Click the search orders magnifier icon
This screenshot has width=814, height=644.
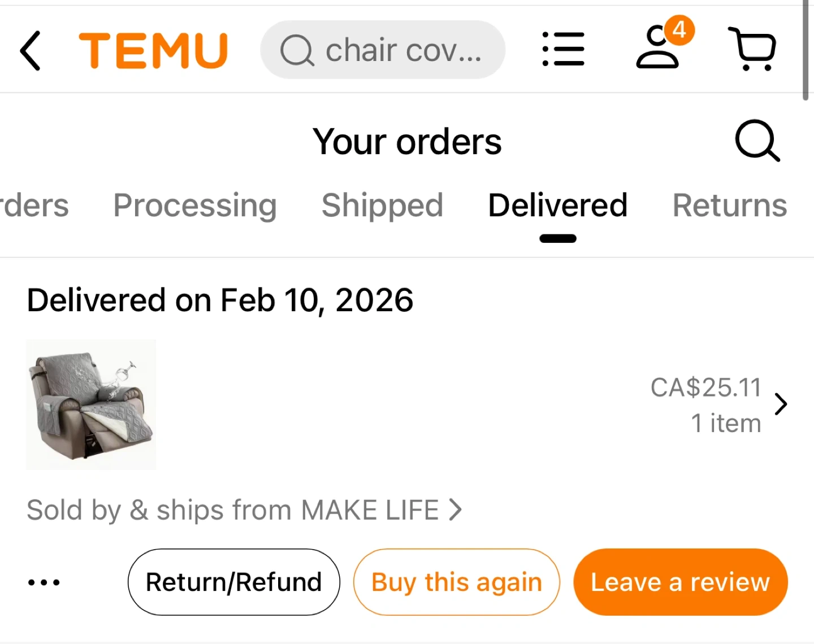(757, 140)
